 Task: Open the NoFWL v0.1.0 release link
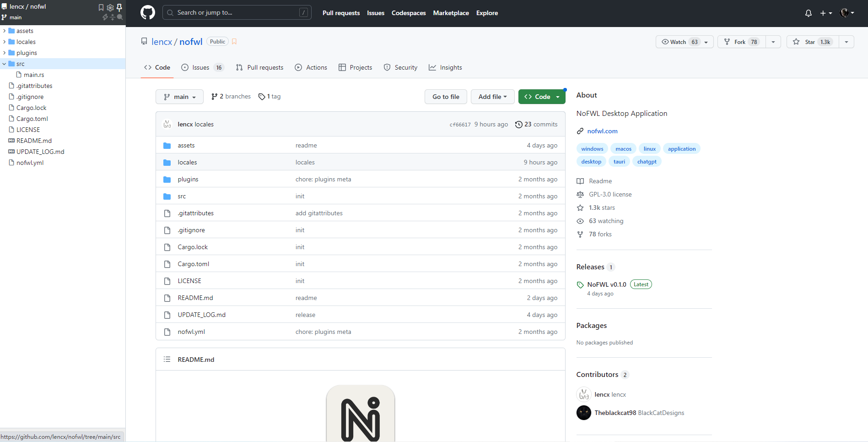tap(607, 284)
